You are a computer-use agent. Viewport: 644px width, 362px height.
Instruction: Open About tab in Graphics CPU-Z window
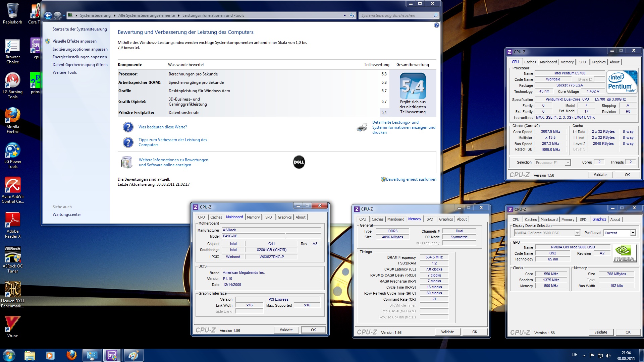point(615,220)
